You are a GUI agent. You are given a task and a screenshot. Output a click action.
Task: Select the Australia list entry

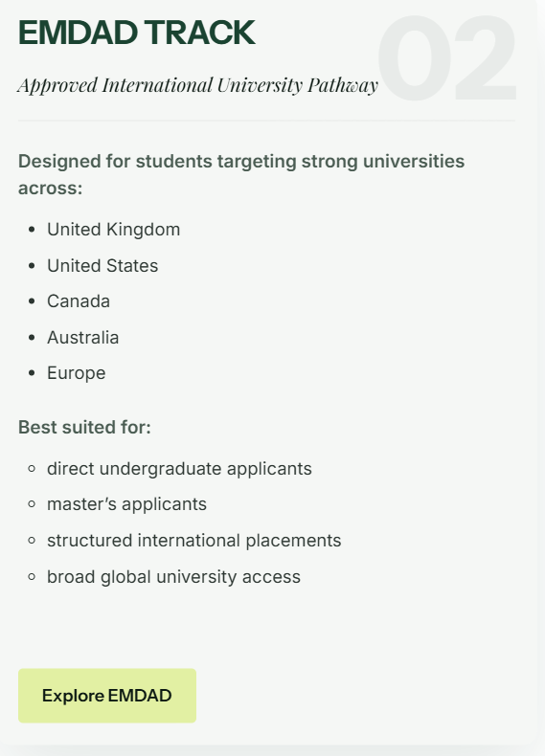[x=82, y=338]
